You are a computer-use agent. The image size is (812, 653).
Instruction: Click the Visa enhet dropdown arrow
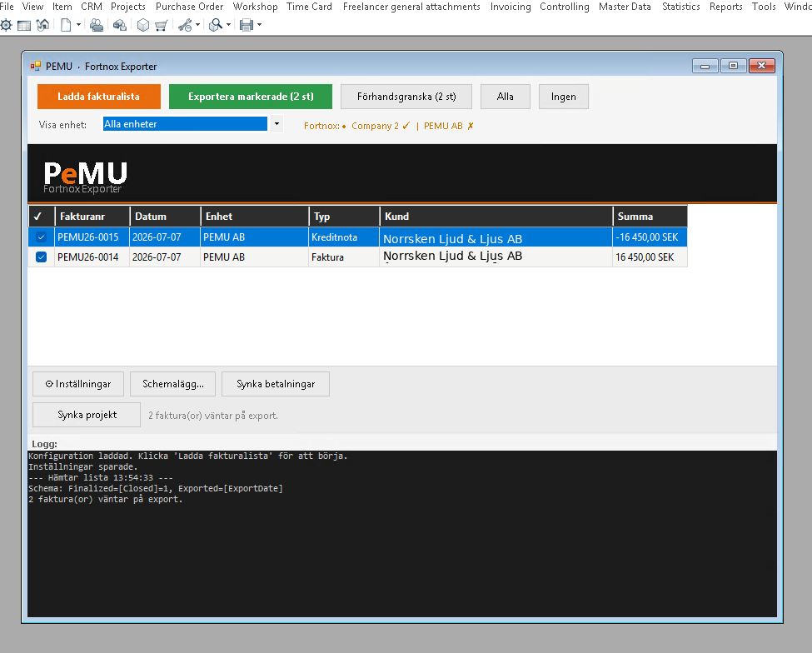tap(276, 124)
